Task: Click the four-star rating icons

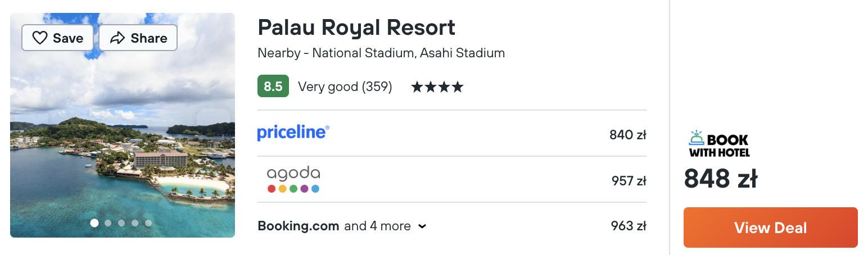Action: pyautogui.click(x=437, y=87)
